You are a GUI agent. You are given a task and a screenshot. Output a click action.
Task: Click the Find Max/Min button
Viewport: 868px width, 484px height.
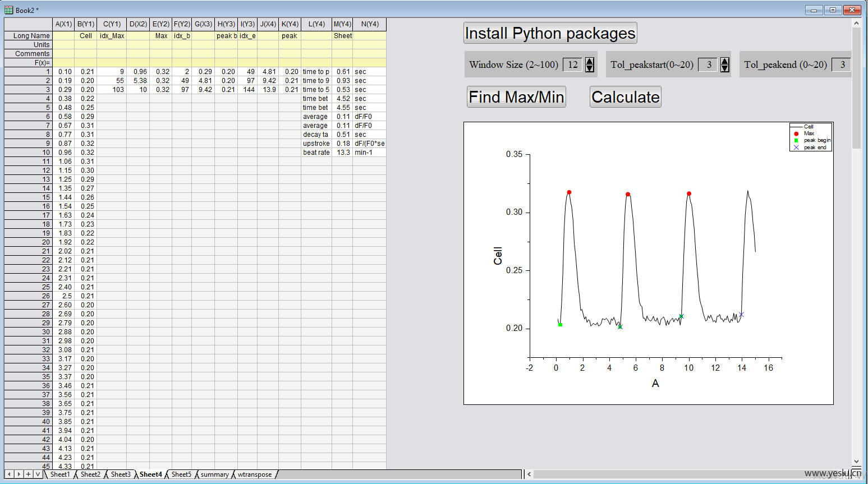(516, 97)
